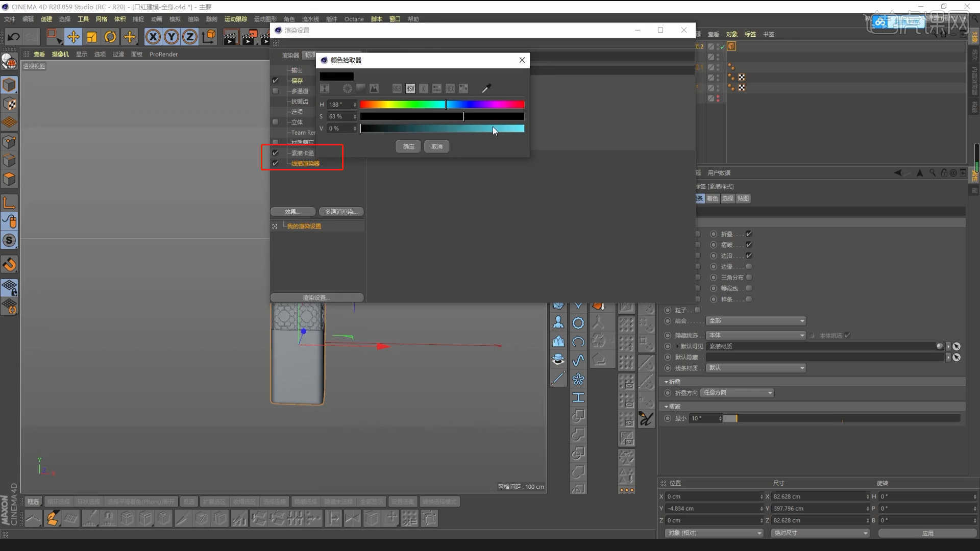Screen dimensions: 980x551
Task: Toggle X axis lock
Action: click(153, 37)
